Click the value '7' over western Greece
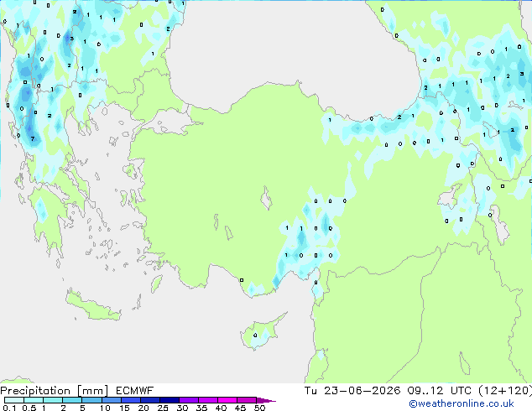The width and height of the screenshot is (532, 411). click(33, 138)
